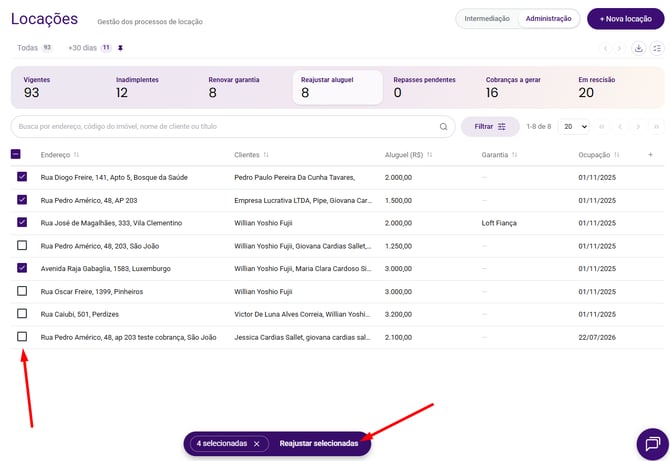This screenshot has width=670, height=461.
Task: Click Jessica Cardias Sallet client cell
Action: click(302, 338)
